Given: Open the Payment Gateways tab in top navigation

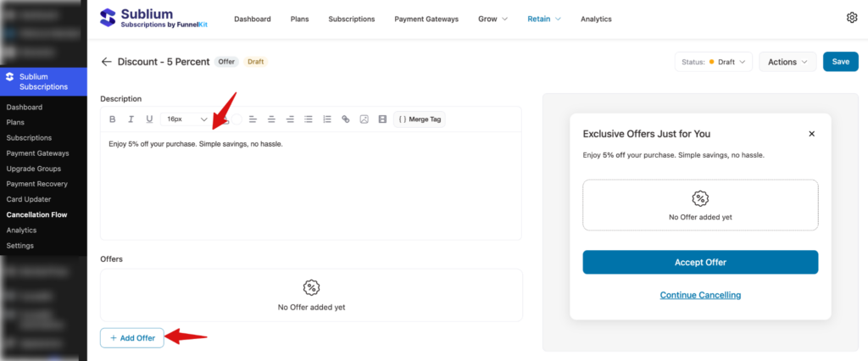Looking at the screenshot, I should (426, 19).
